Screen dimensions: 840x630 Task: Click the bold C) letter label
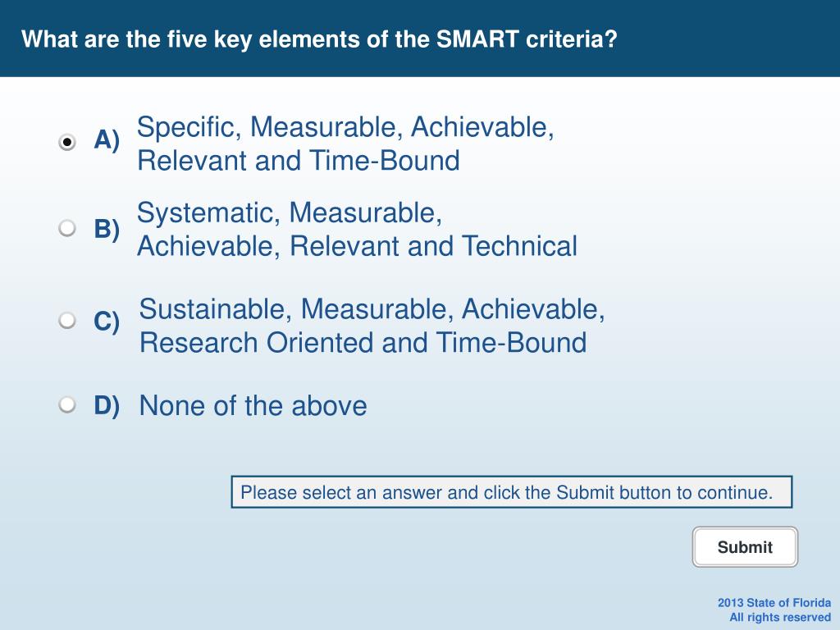107,322
